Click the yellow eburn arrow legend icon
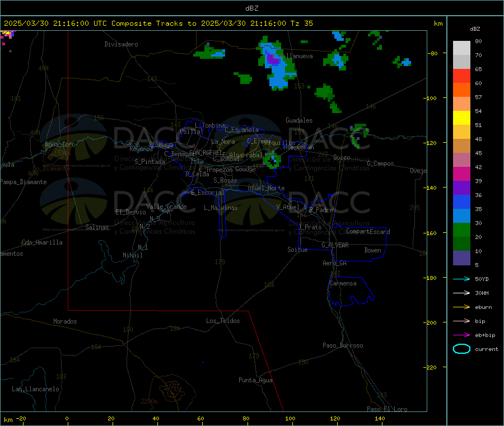This screenshot has height=426, width=504. point(461,307)
